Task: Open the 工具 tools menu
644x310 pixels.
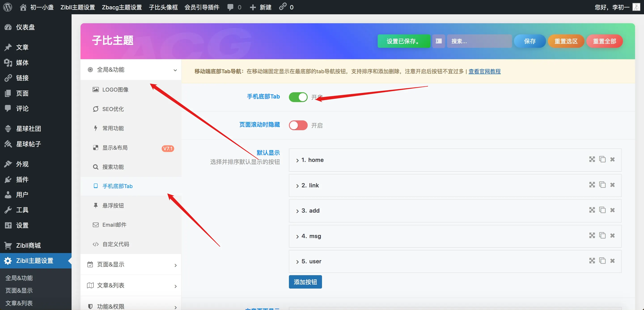Action: click(x=36, y=210)
